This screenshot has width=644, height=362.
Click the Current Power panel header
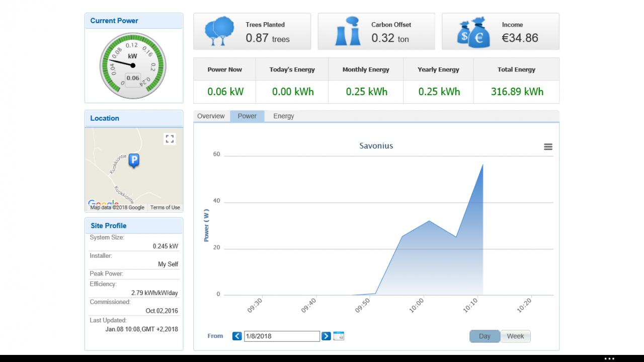click(134, 21)
